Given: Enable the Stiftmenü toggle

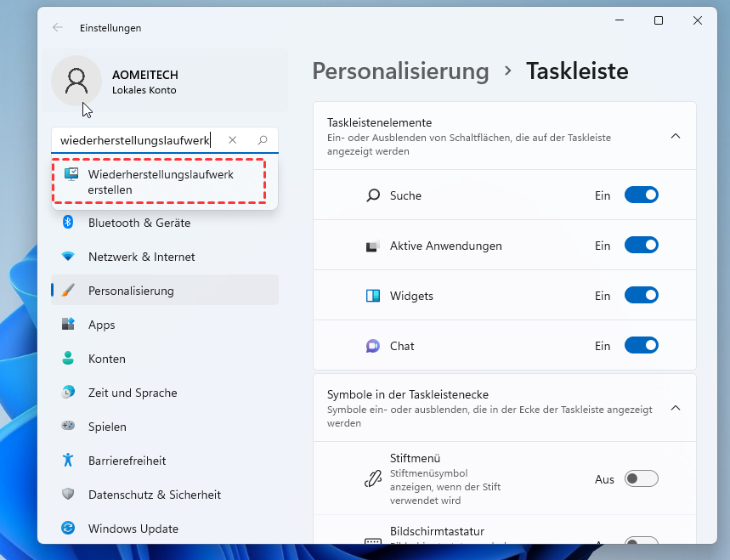Looking at the screenshot, I should pyautogui.click(x=641, y=479).
